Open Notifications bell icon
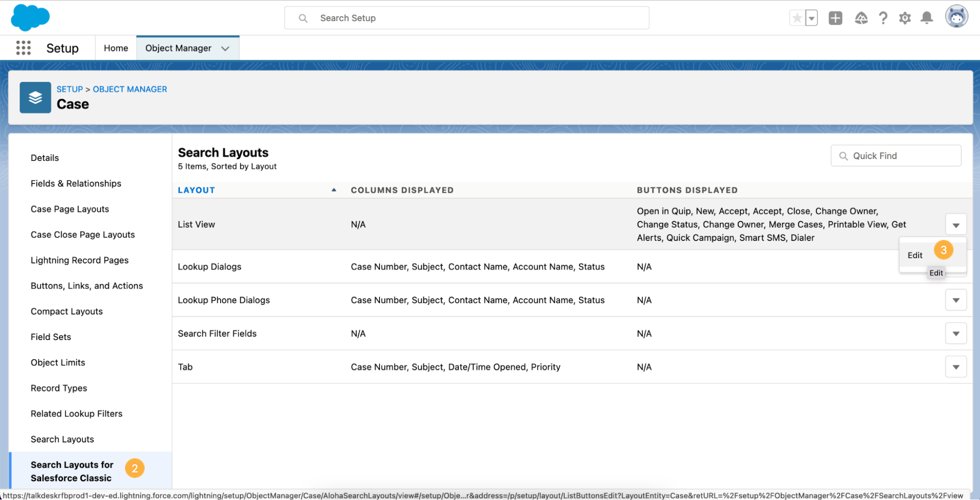 (927, 18)
